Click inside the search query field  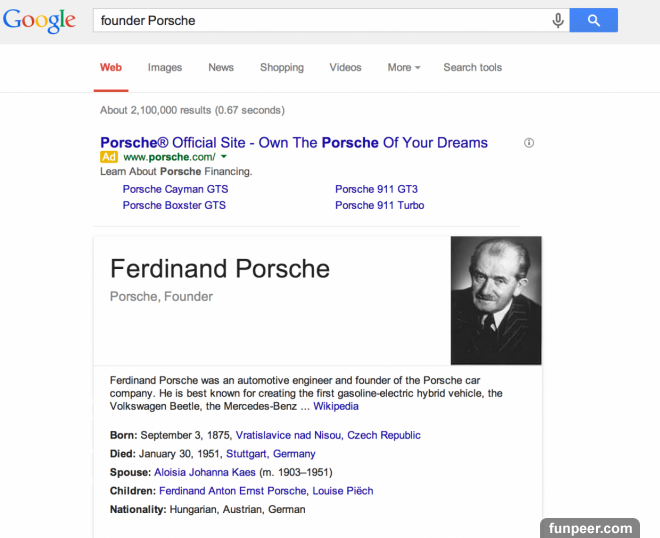pyautogui.click(x=320, y=20)
